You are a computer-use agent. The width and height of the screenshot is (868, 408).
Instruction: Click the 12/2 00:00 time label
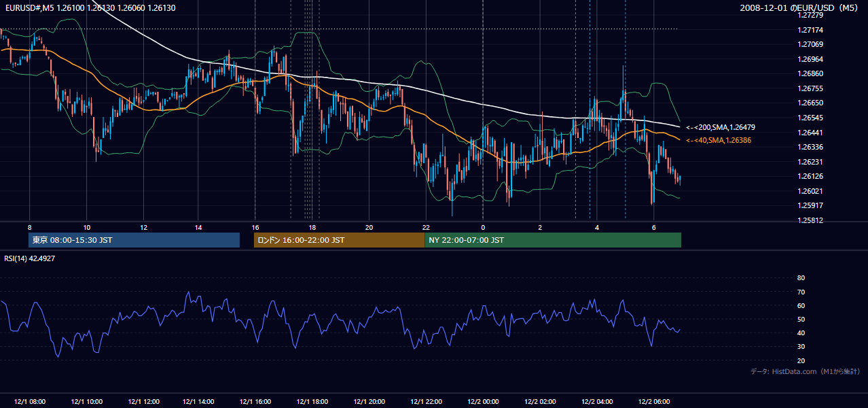(x=483, y=402)
